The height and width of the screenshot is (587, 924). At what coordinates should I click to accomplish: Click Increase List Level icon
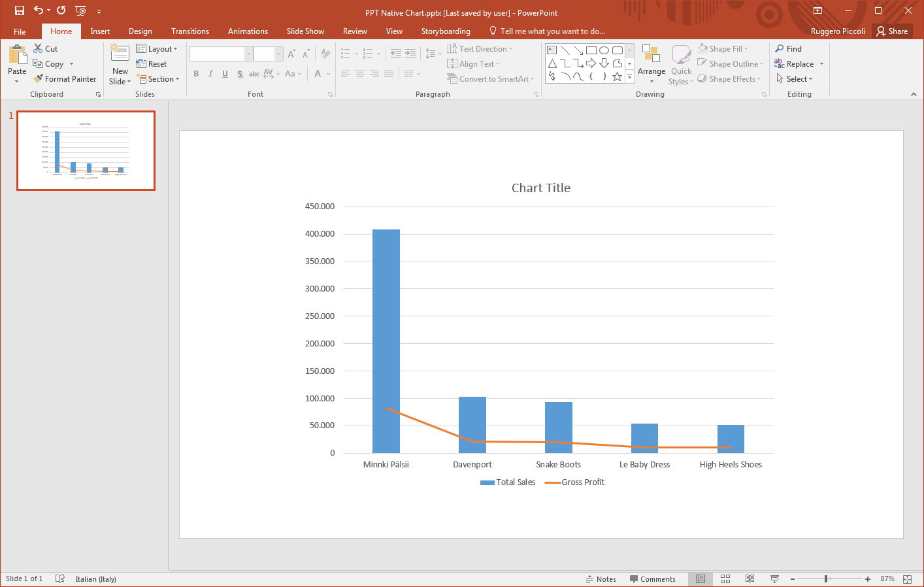point(410,54)
